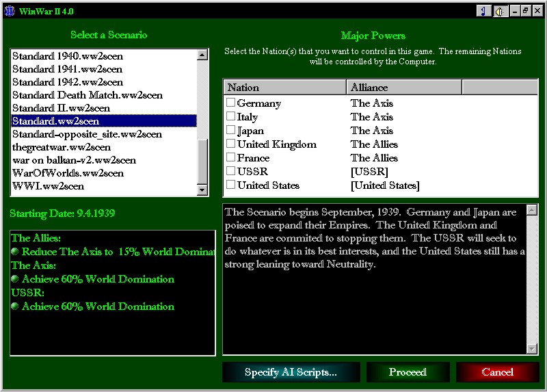Check the Japan nation checkbox
Screen dimensions: 547x392
[230, 130]
